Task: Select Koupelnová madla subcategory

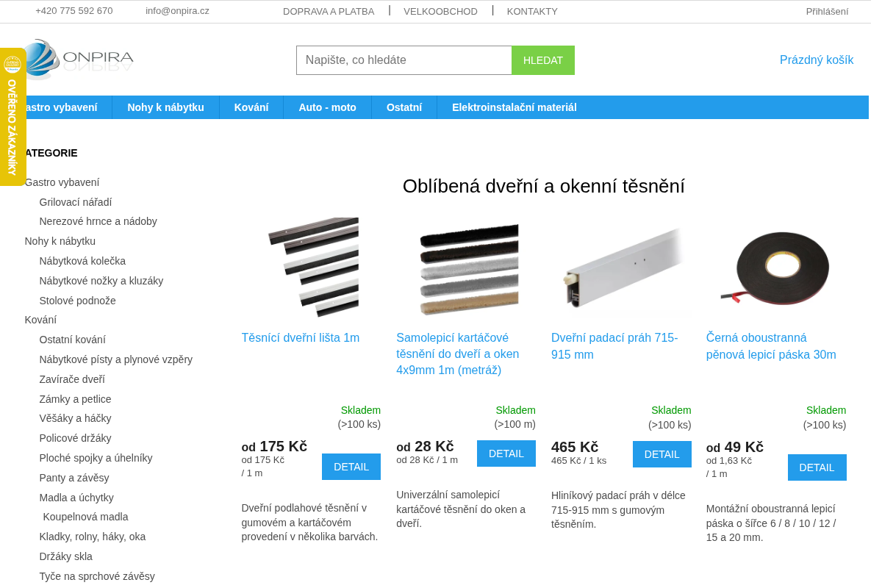Action: (85, 517)
